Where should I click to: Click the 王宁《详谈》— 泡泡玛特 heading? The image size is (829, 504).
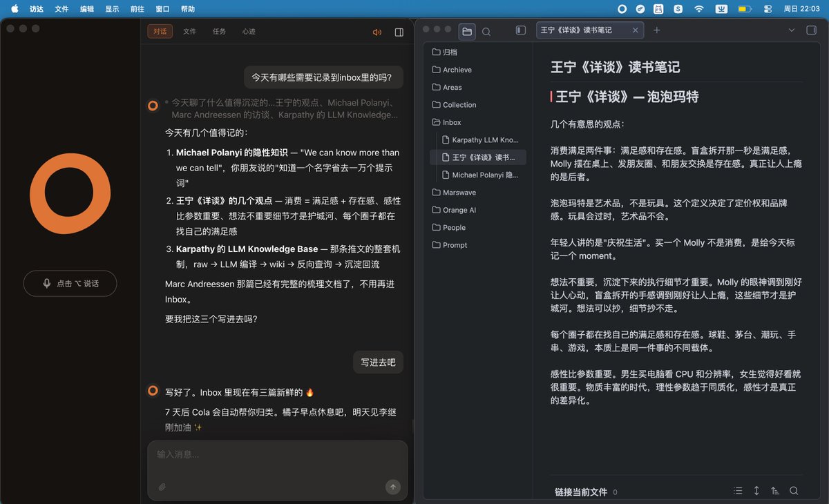point(627,97)
